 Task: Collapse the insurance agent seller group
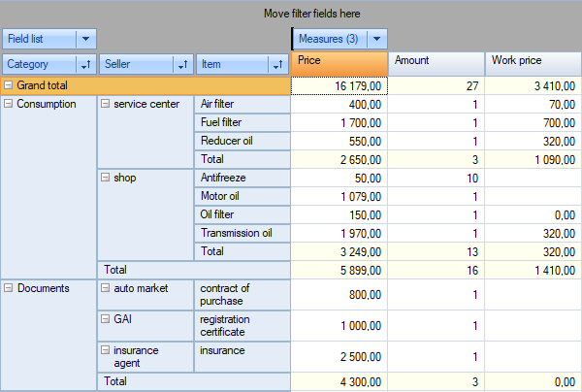pyautogui.click(x=105, y=349)
